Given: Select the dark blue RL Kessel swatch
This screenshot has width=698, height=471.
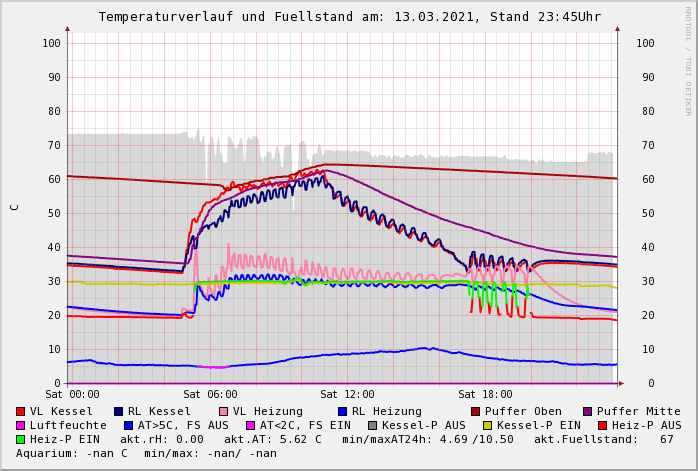Looking at the screenshot, I should [119, 411].
